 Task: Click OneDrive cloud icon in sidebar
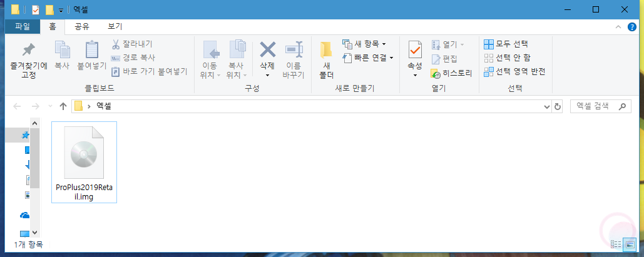point(25,215)
